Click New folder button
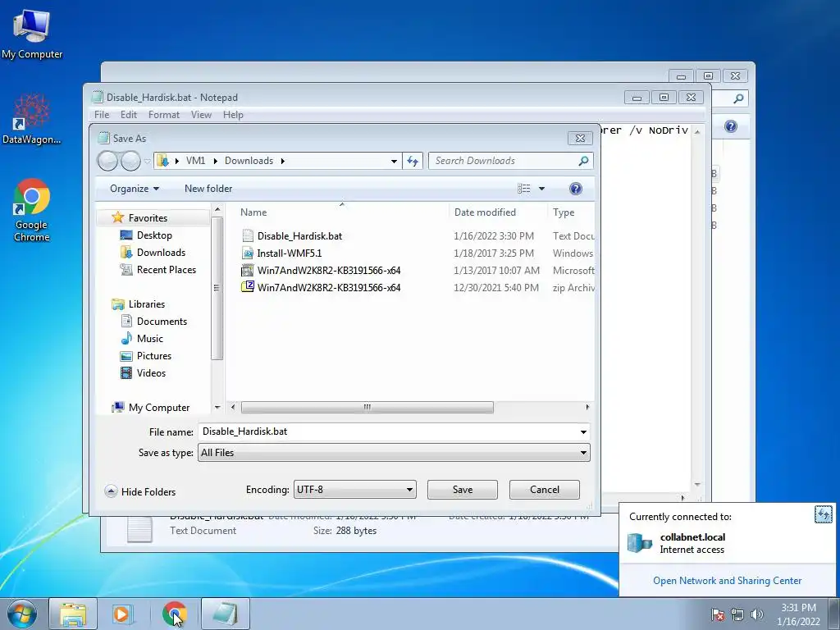The height and width of the screenshot is (630, 840). [208, 189]
